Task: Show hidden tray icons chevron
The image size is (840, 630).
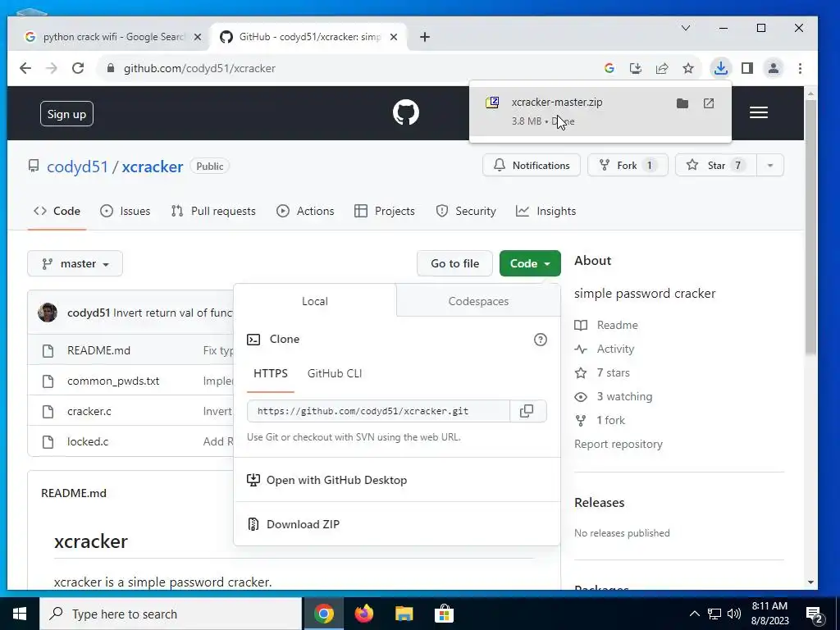Action: tap(694, 614)
